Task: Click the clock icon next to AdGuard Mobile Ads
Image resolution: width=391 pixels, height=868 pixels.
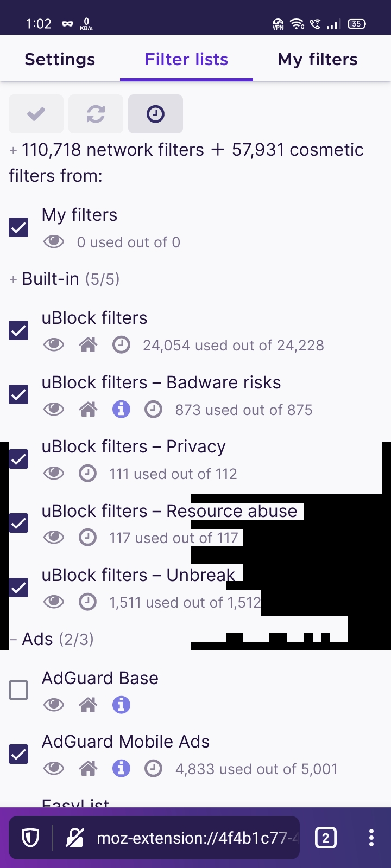Action: 154,768
